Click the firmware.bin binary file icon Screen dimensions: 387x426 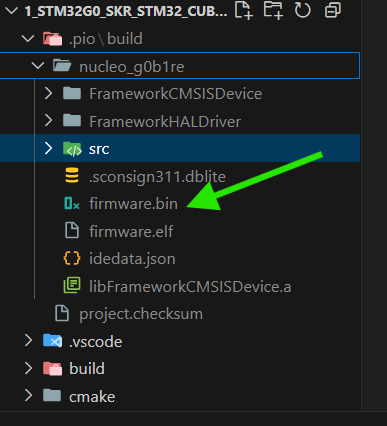point(72,204)
